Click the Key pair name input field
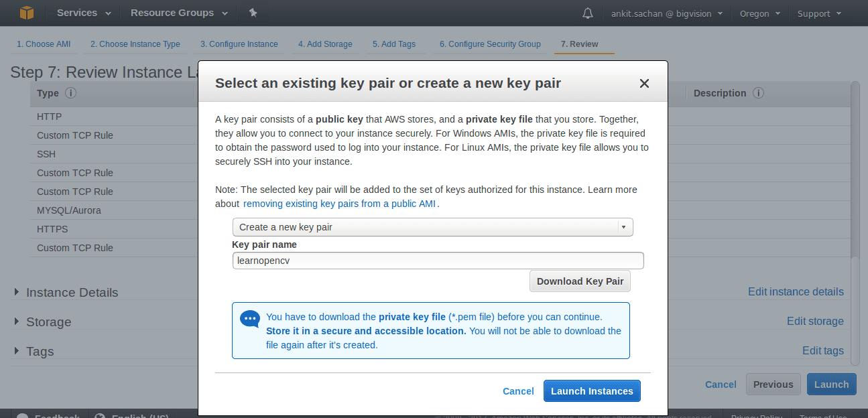 coord(438,261)
